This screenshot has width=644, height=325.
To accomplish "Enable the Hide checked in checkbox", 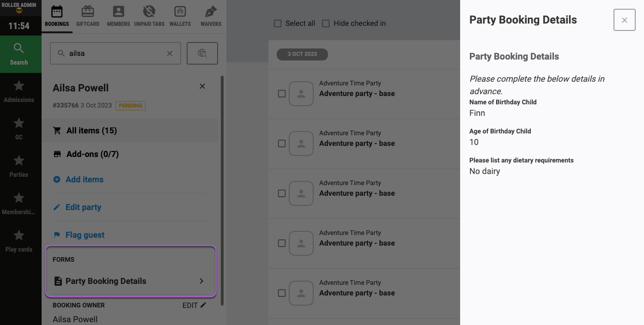I will pos(326,24).
